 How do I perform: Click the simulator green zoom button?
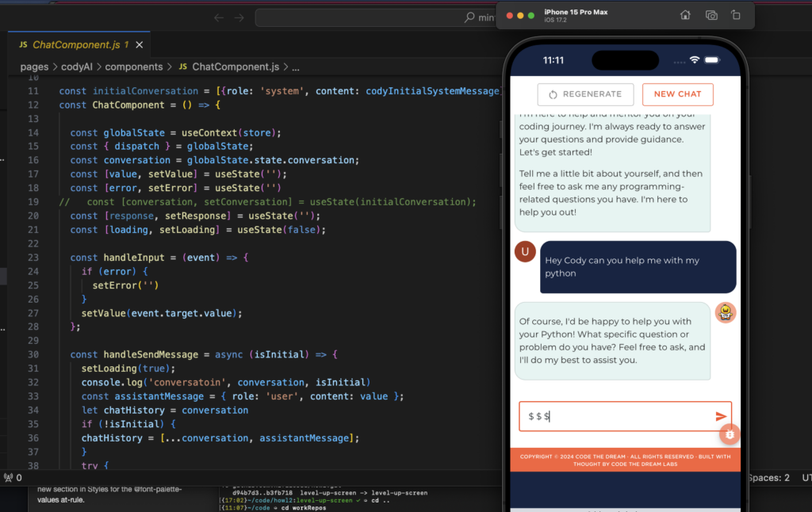click(530, 16)
